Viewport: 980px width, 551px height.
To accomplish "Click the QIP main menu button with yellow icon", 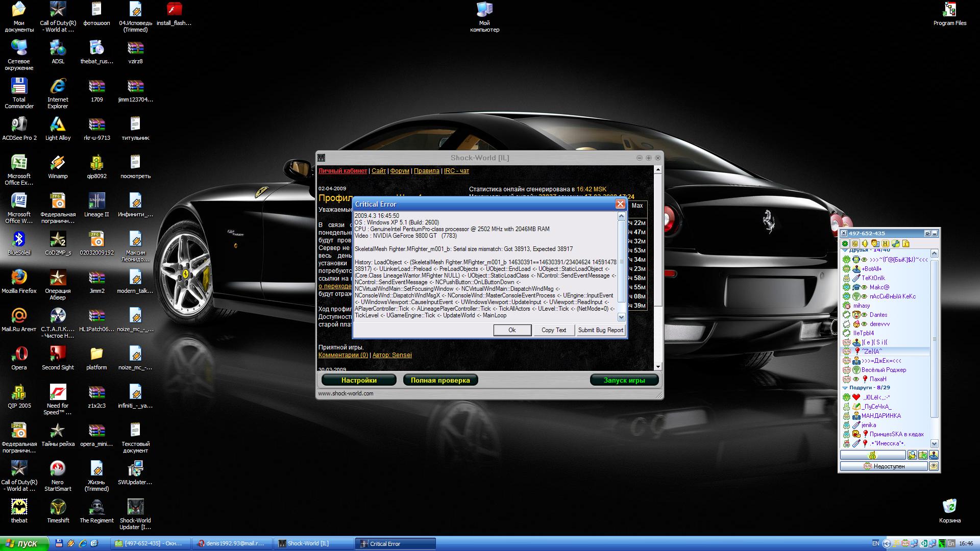I will click(872, 455).
